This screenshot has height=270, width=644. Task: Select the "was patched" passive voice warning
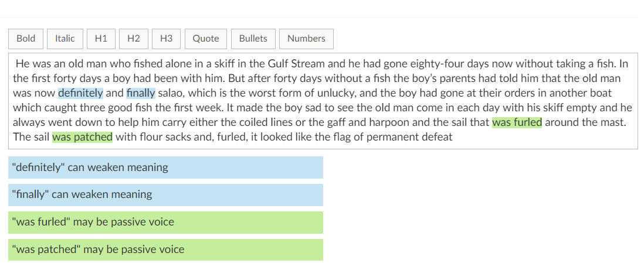point(165,250)
